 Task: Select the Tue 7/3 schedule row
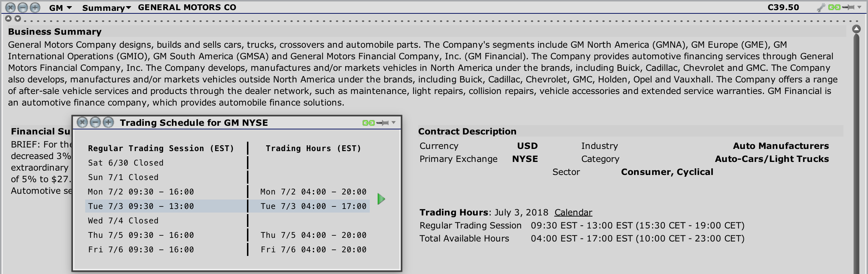point(227,206)
